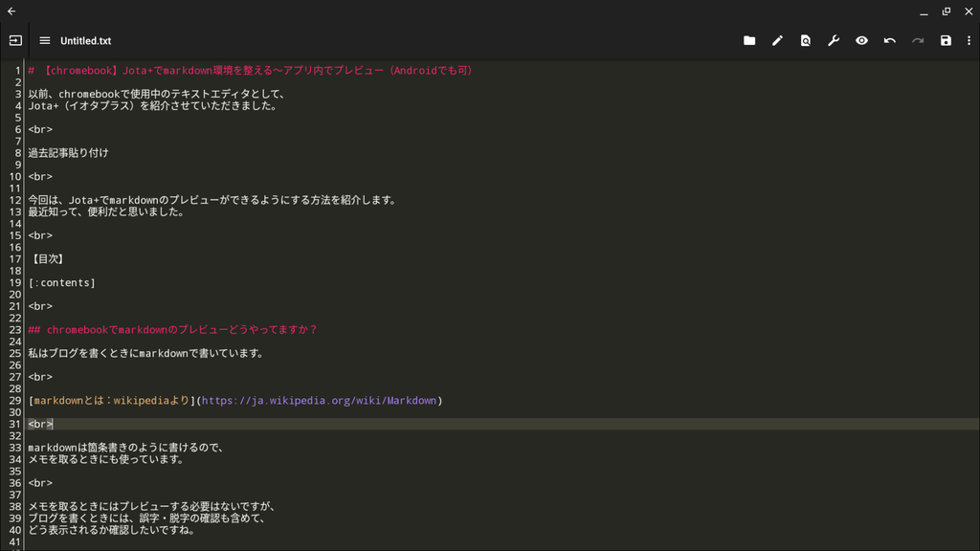Click the 過去記事貼り付け line
This screenshot has height=551, width=980.
click(x=68, y=153)
